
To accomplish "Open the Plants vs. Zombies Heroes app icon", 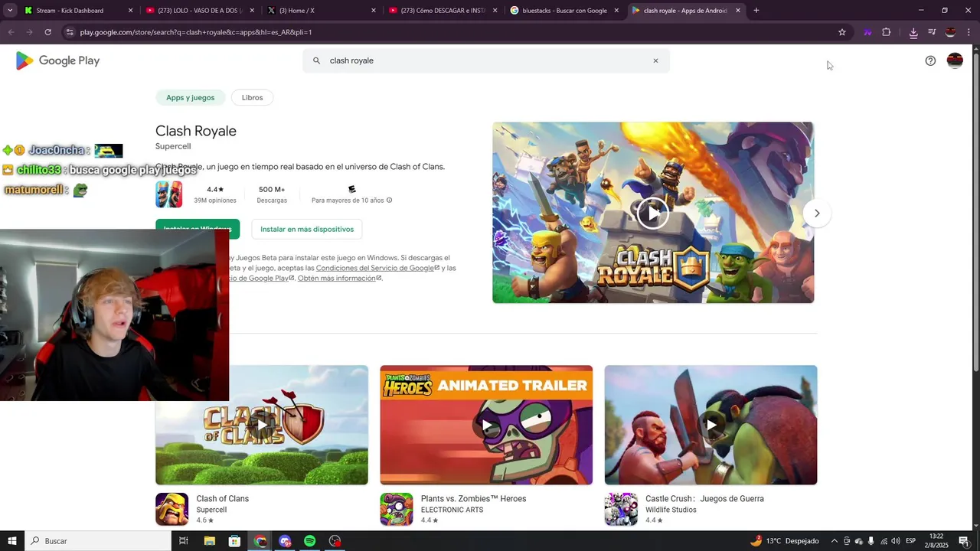I will tap(396, 509).
